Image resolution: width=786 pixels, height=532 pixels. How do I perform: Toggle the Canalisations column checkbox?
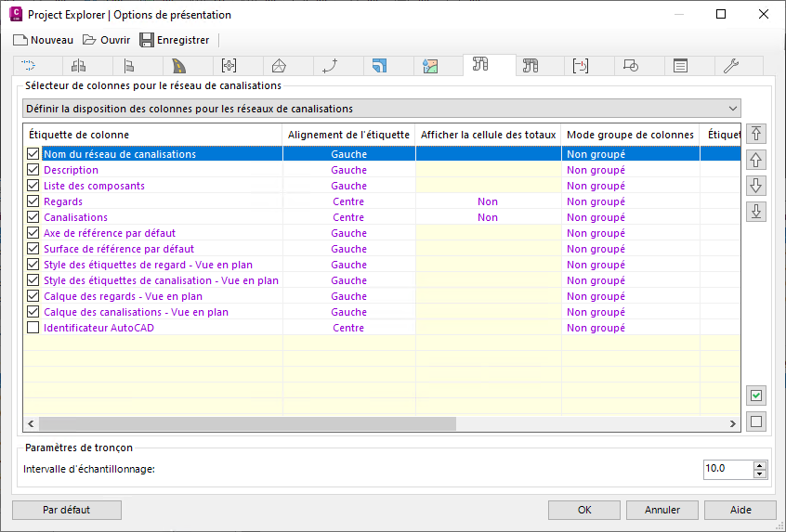[x=33, y=217]
